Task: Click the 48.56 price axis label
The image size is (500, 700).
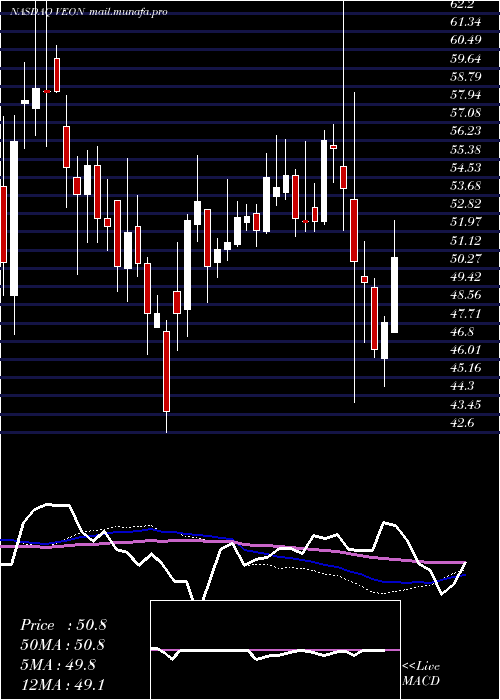Action: [466, 295]
